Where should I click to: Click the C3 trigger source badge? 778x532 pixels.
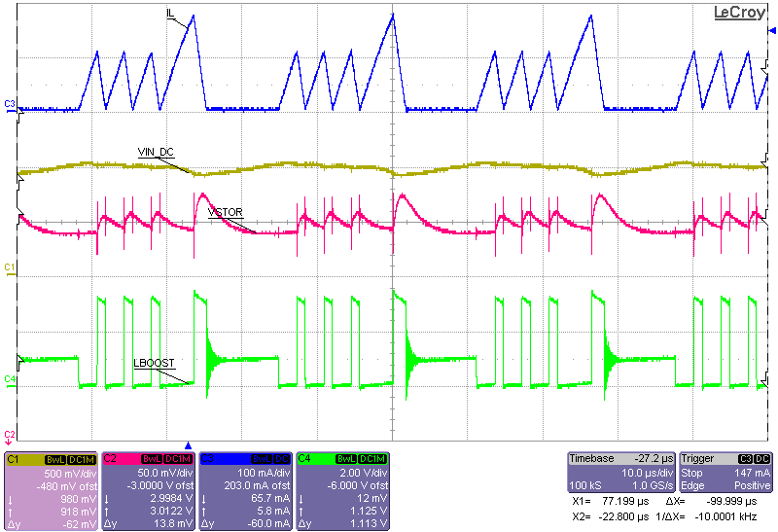[x=745, y=459]
